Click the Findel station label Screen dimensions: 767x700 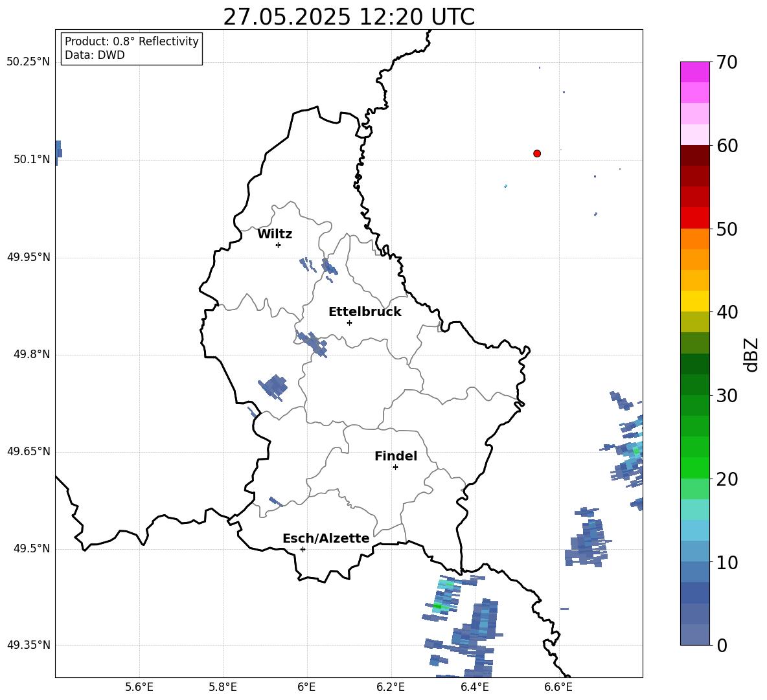click(x=396, y=456)
